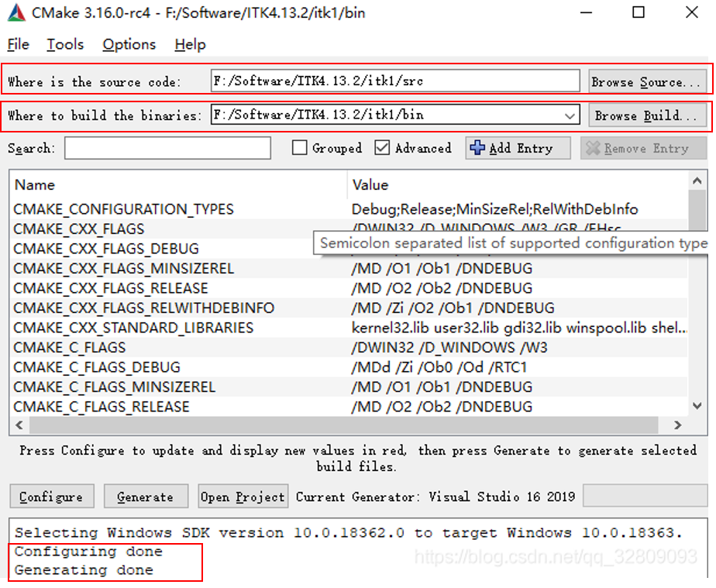716x588 pixels.
Task: Click the Remove Entry button
Action: tap(643, 148)
